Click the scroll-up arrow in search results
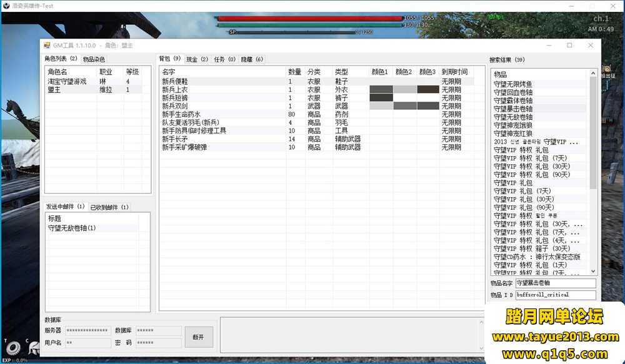Image resolution: width=625 pixels, height=364 pixels. [x=593, y=74]
